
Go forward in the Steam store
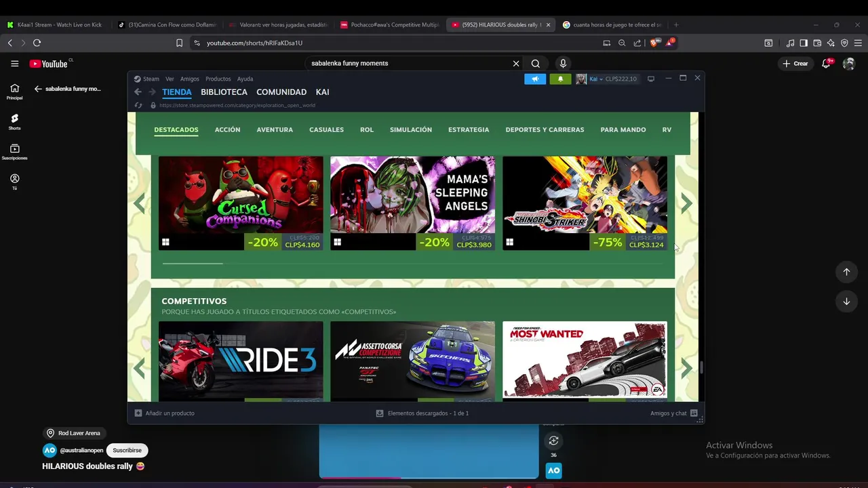pyautogui.click(x=152, y=92)
